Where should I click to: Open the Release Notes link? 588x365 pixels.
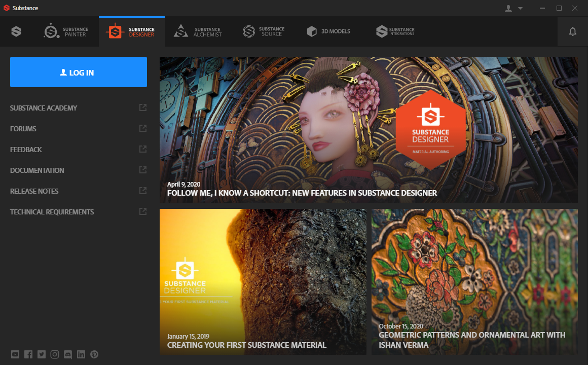pos(34,191)
